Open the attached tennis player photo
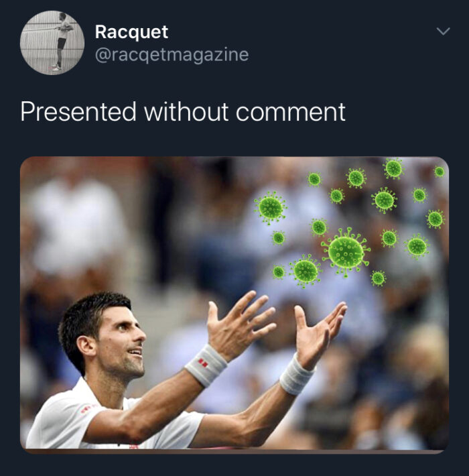 tap(234, 304)
